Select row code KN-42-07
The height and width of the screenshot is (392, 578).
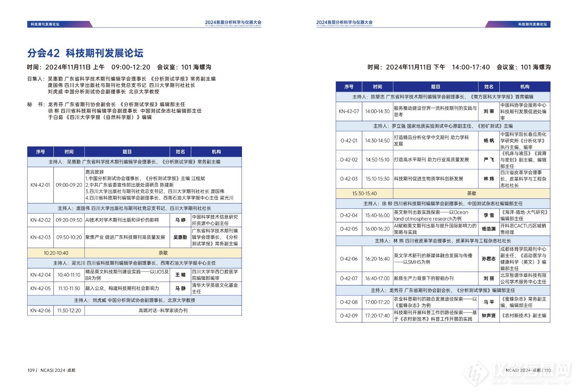click(349, 111)
